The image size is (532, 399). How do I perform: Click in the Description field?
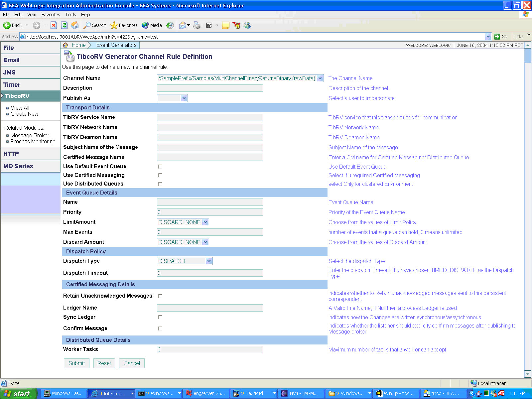(x=210, y=88)
